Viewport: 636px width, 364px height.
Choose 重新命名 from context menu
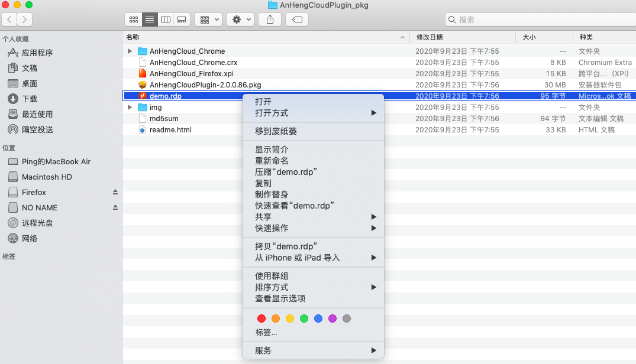click(x=313, y=161)
